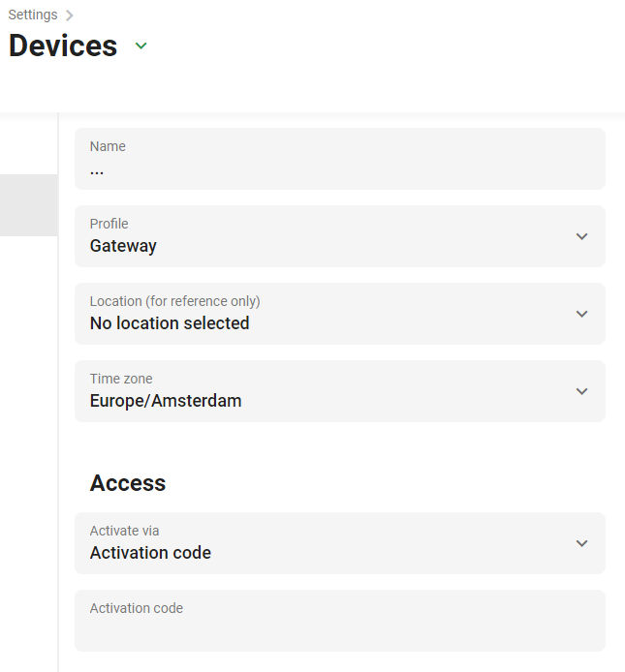Click the breadcrumb arrow after Settings
The height and width of the screenshot is (672, 625).
pyautogui.click(x=69, y=15)
